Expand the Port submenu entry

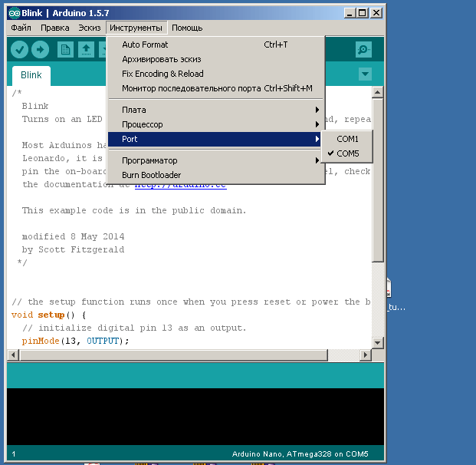tap(215, 139)
